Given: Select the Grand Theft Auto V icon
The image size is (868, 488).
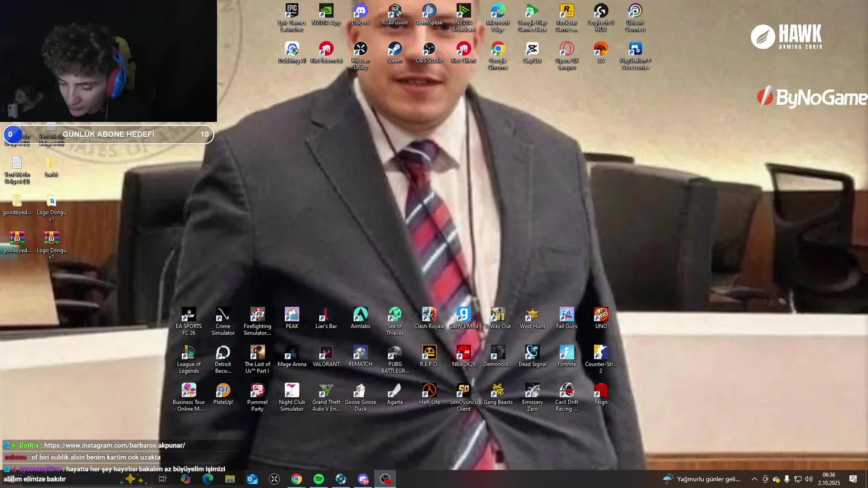Looking at the screenshot, I should click(x=326, y=397).
